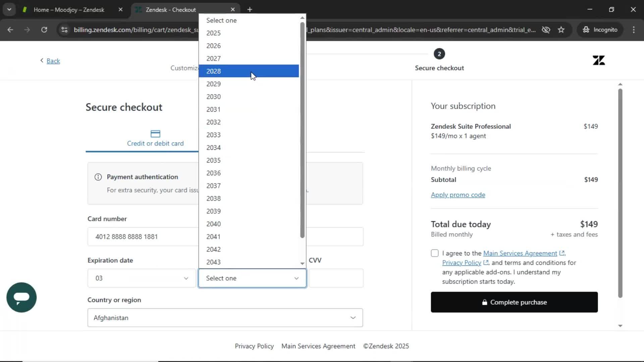Focus the CVV input field
644x362 pixels.
click(336, 278)
